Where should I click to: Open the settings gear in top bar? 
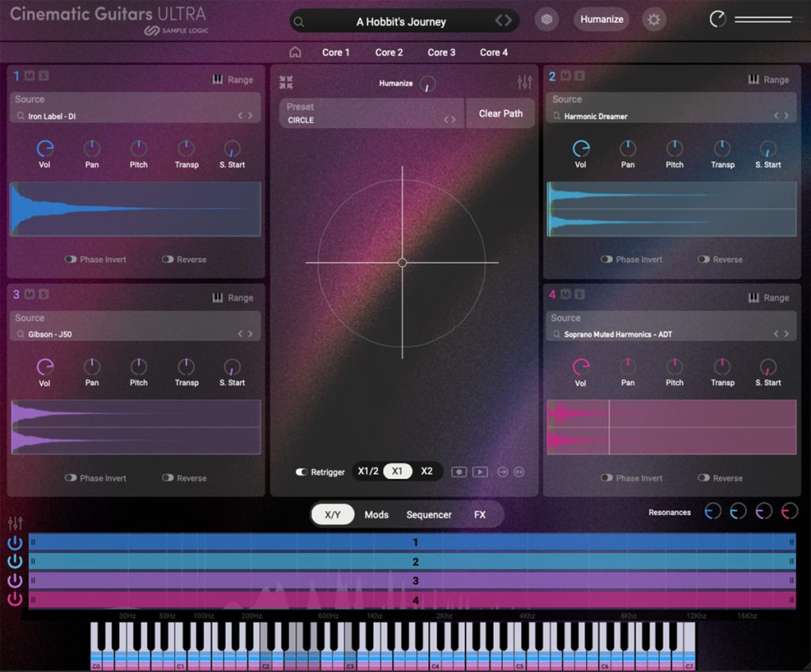[653, 20]
